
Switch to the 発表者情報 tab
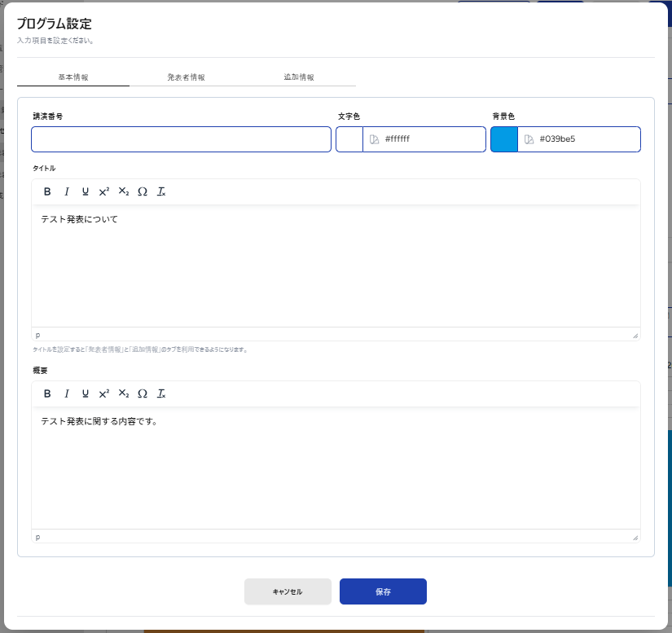pos(186,77)
